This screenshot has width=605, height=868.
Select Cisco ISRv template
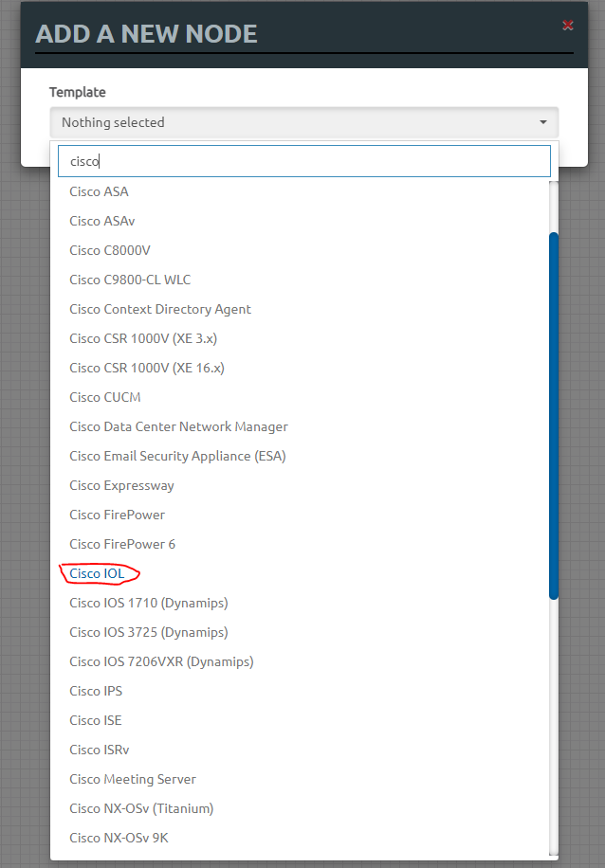(x=100, y=749)
